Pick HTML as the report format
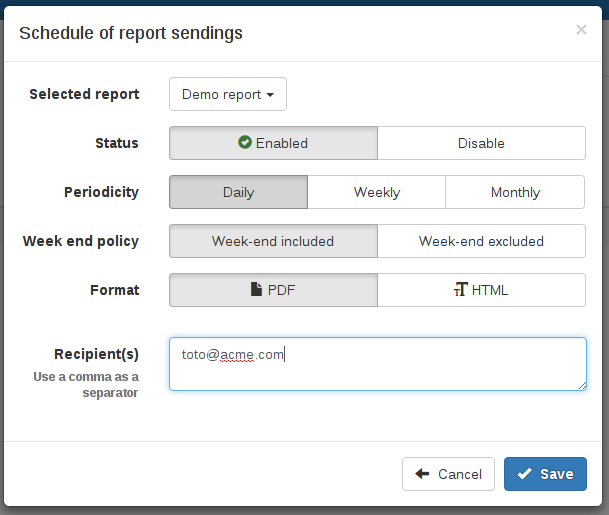 (x=481, y=290)
